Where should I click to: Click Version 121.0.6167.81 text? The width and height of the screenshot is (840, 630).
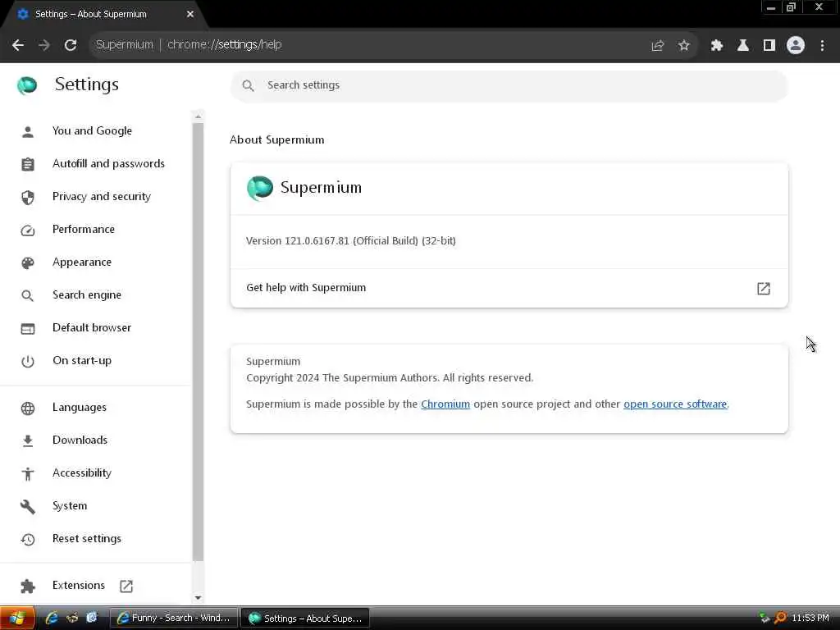(x=351, y=241)
